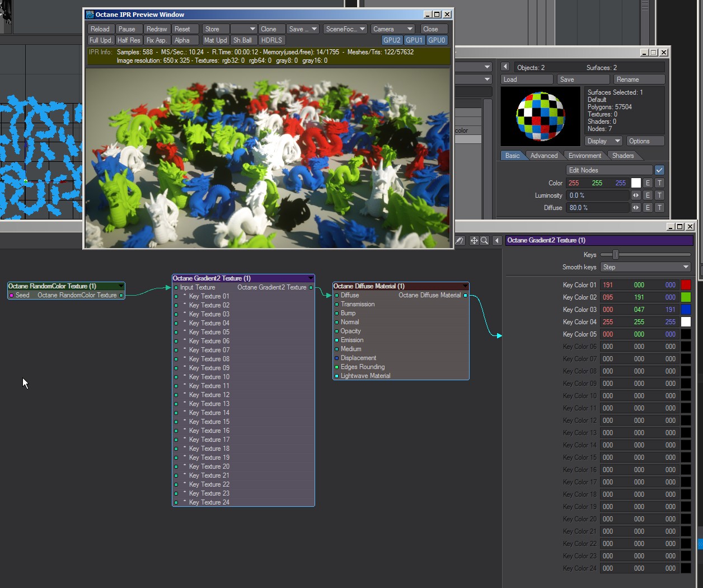Click the Input Texture connector on Gradient2 node

[x=176, y=287]
